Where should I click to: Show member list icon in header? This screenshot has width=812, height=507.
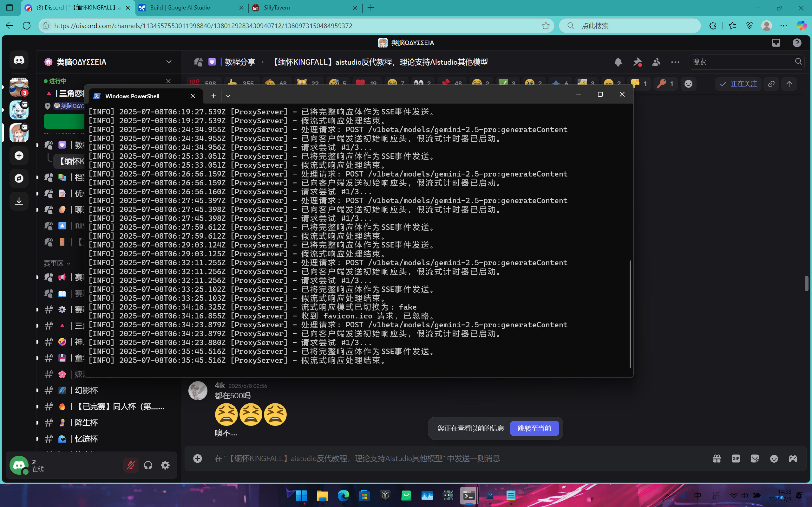coord(656,62)
